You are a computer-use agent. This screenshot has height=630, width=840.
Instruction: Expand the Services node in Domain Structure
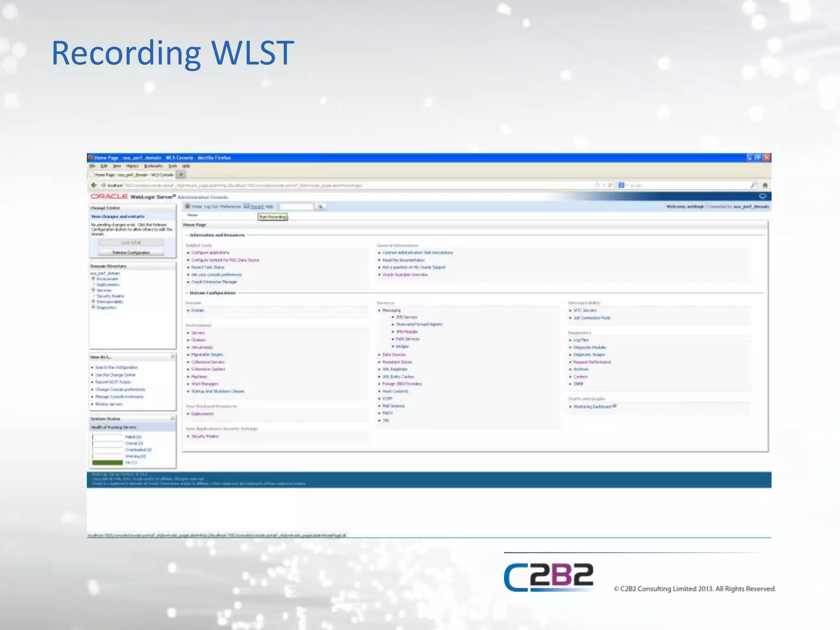[x=93, y=290]
